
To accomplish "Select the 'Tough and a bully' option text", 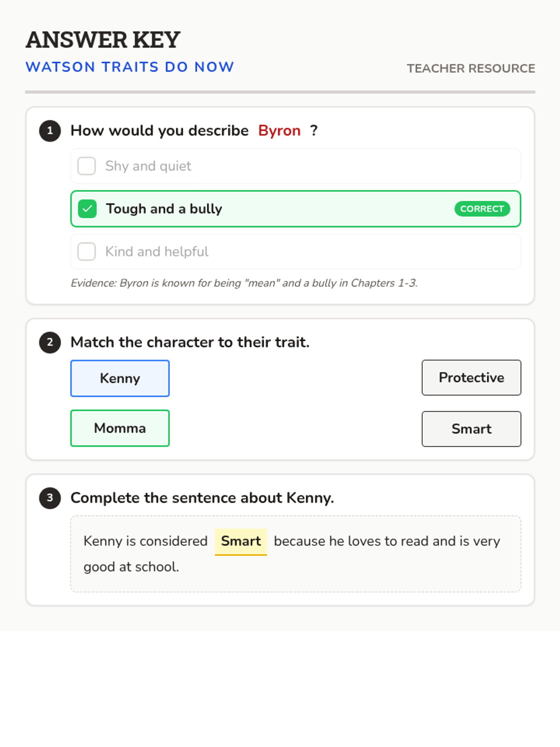I will point(164,209).
